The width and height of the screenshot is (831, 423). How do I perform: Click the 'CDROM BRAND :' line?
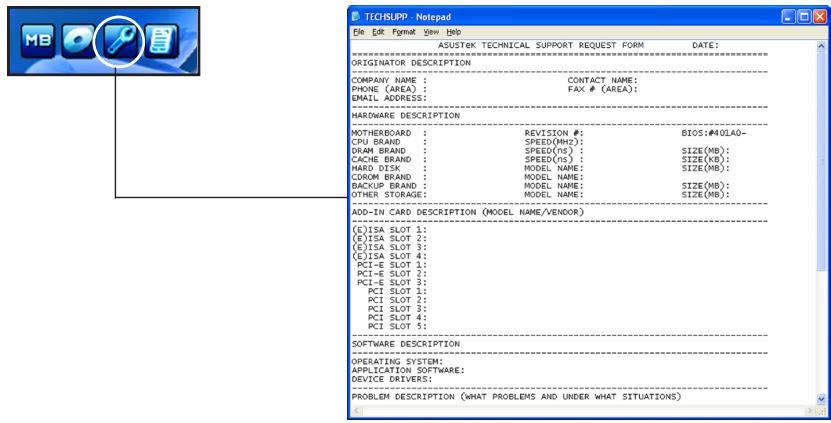click(x=389, y=177)
